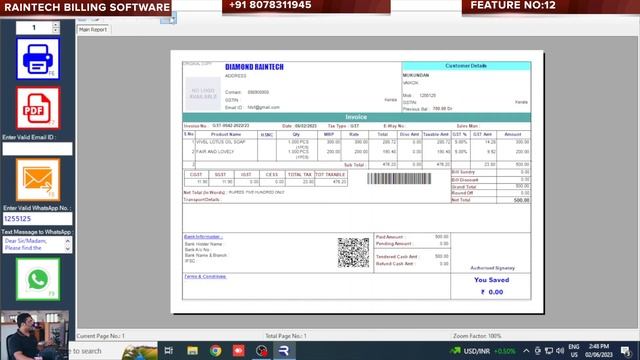Increase the copies count with up arrow
Screen dimensions: 640x360
click(56, 24)
